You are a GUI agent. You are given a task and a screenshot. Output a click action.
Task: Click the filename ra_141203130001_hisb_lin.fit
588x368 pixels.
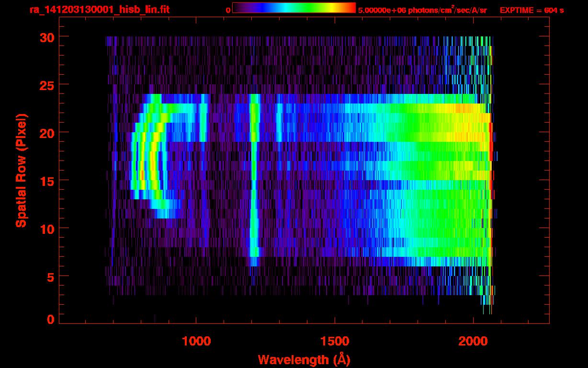click(99, 10)
